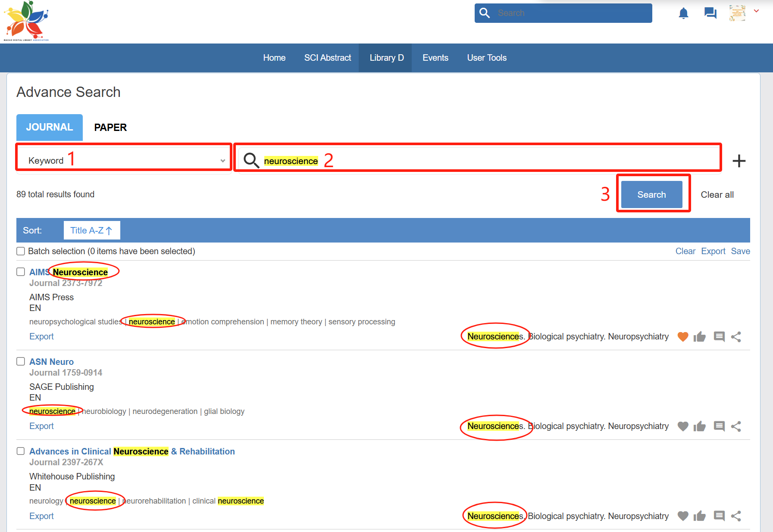773x532 pixels.
Task: Click the plus icon to add search row
Action: pos(739,161)
